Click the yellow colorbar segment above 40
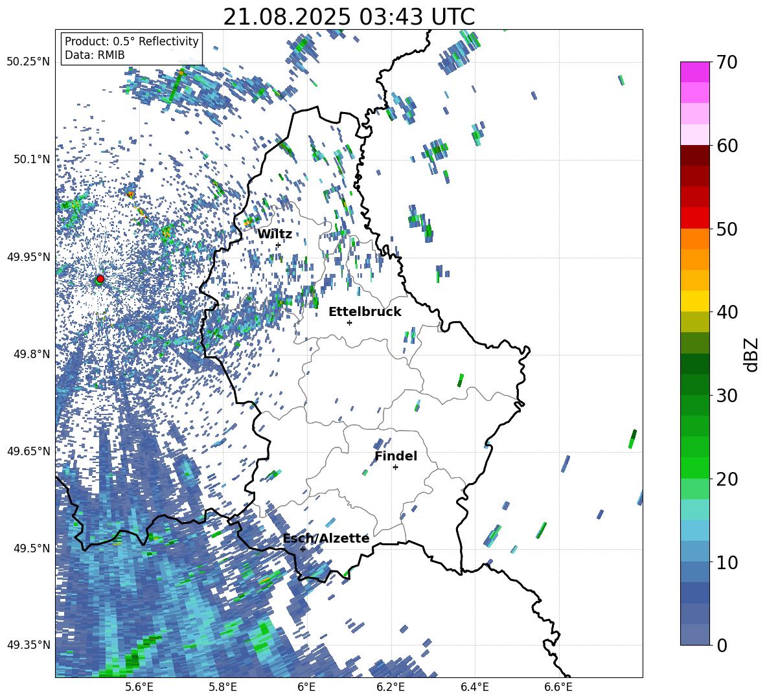 pyautogui.click(x=694, y=300)
